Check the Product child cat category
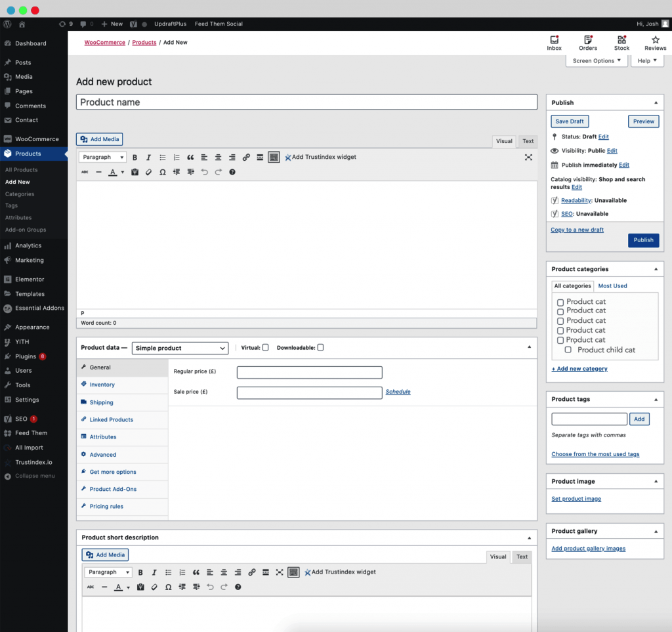Image resolution: width=672 pixels, height=632 pixels. pos(568,350)
